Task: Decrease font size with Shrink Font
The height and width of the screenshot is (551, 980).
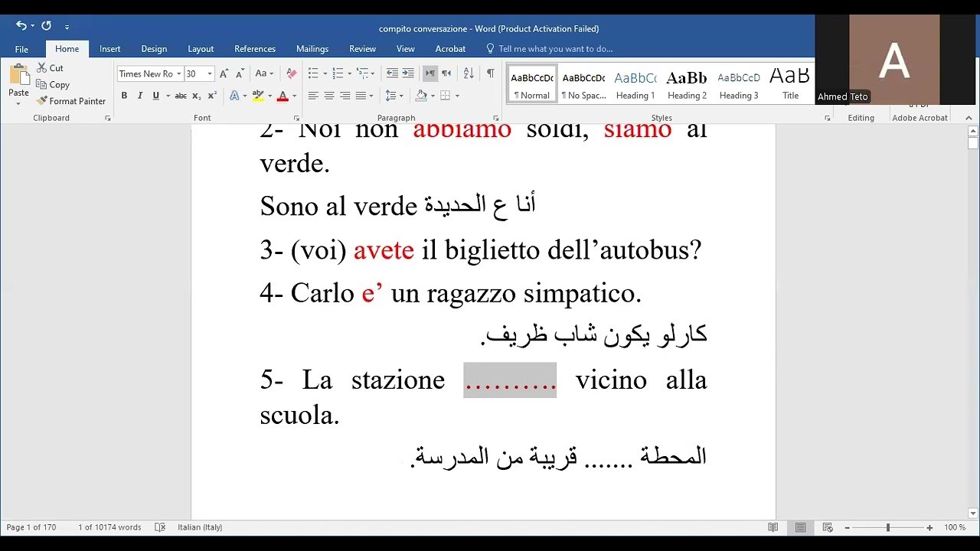Action: 240,74
